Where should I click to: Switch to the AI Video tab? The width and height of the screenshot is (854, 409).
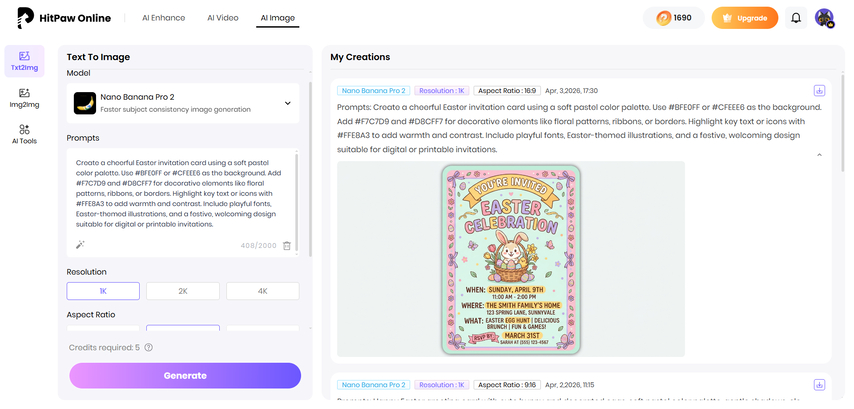coord(223,18)
